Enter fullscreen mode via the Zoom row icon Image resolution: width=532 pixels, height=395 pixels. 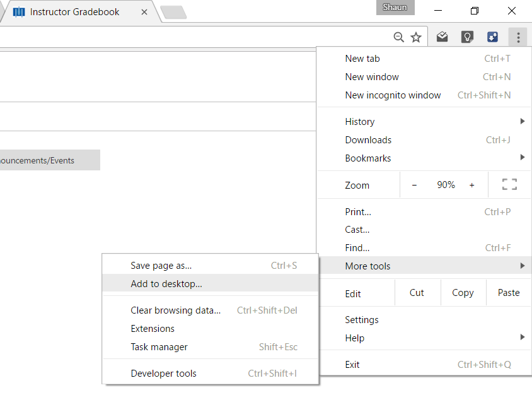pyautogui.click(x=509, y=184)
